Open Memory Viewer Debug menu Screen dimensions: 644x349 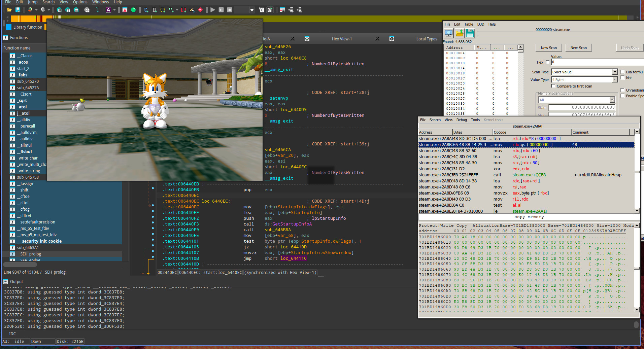tap(462, 120)
